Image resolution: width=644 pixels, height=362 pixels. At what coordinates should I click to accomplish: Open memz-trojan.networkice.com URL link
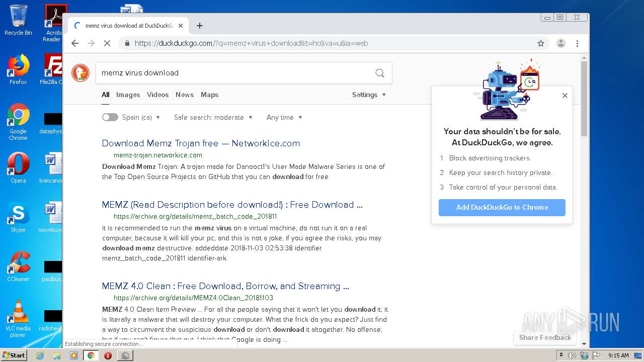[158, 155]
